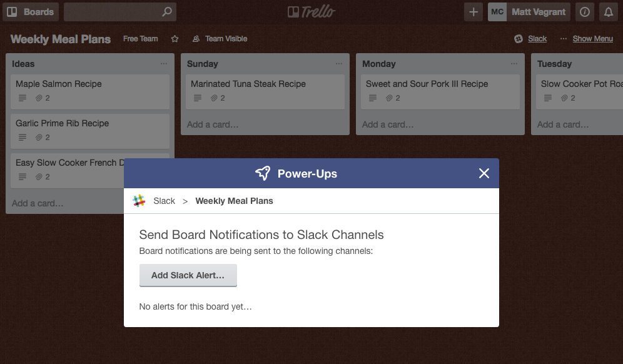
Task: Add a card to Sunday list
Action: point(213,124)
